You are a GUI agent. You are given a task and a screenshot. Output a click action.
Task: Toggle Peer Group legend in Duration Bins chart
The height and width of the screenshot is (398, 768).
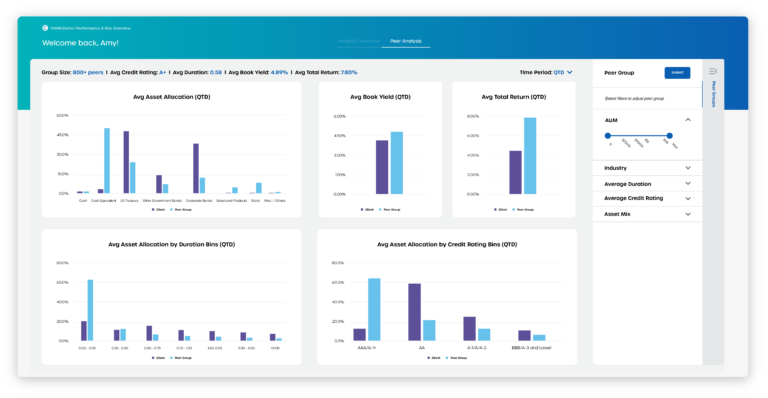coord(181,358)
